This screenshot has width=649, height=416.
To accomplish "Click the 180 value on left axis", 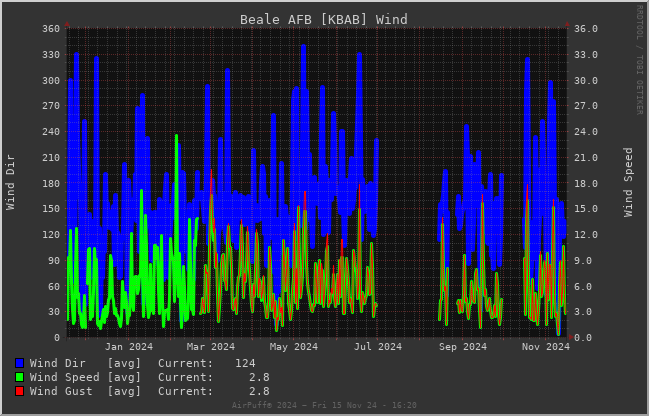I will point(51,183).
